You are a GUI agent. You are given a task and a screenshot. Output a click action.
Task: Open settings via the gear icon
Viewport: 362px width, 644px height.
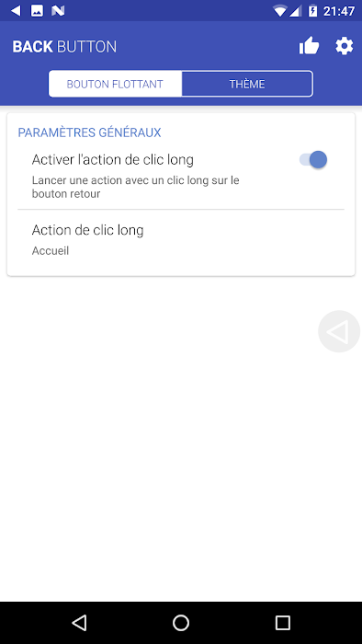[x=345, y=46]
